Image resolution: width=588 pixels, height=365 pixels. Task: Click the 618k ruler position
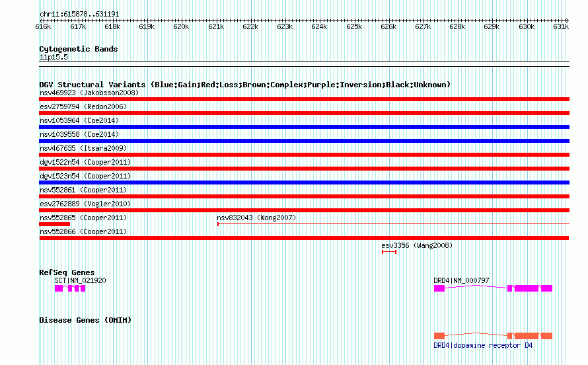[x=112, y=26]
